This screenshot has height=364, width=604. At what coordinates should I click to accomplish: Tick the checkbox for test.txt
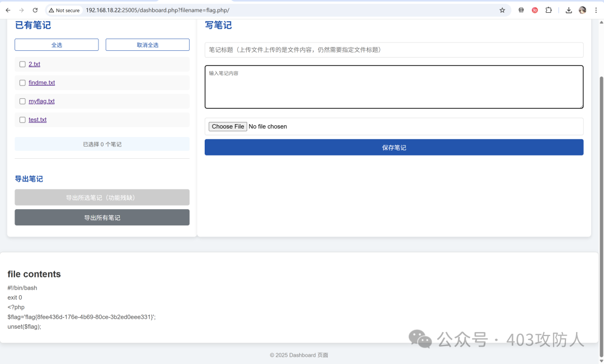[22, 120]
